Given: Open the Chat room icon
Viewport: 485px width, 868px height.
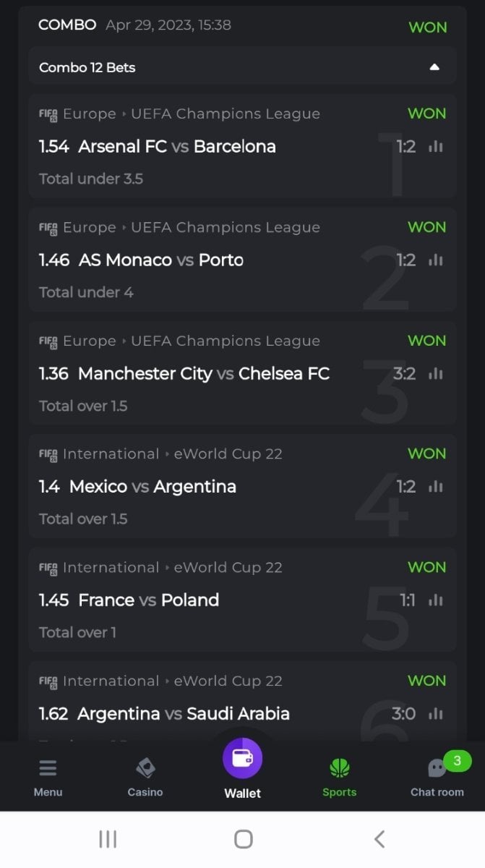Looking at the screenshot, I should pos(437,768).
